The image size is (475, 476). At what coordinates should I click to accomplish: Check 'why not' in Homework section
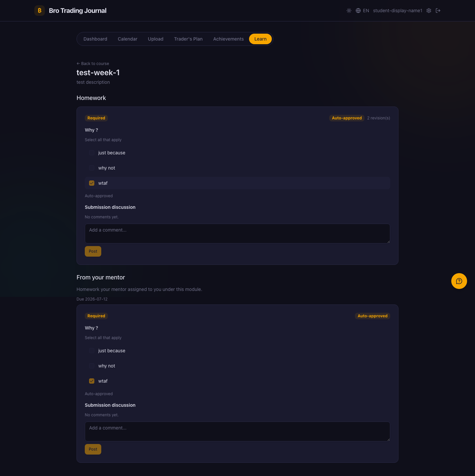coord(92,168)
